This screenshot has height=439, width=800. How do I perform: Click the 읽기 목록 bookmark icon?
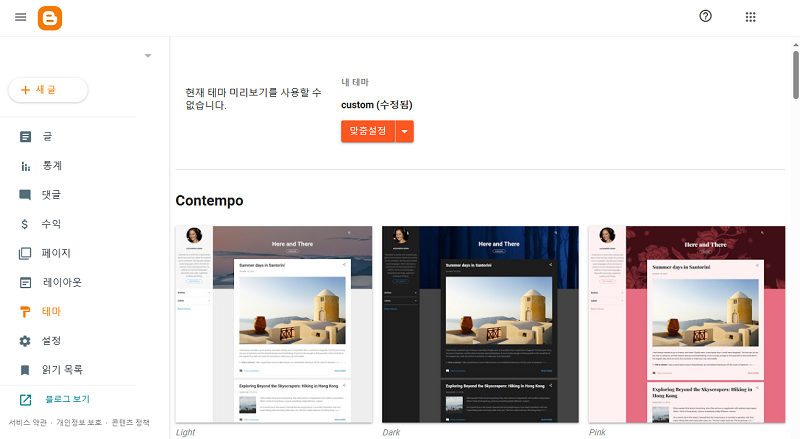pyautogui.click(x=24, y=370)
